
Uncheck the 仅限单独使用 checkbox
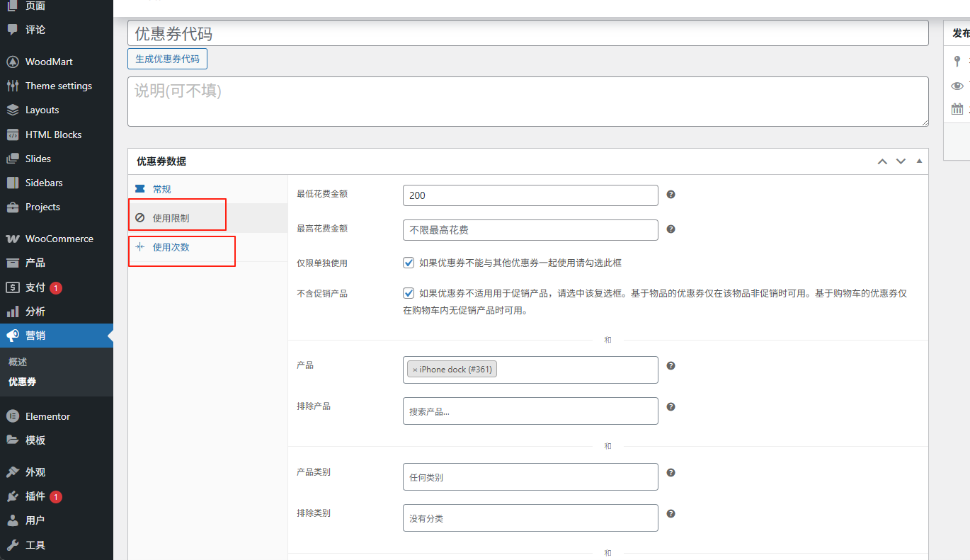(409, 263)
